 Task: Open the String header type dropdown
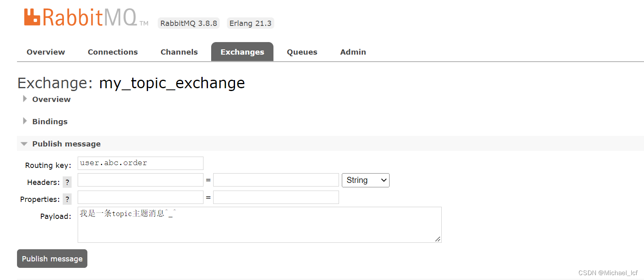click(365, 180)
